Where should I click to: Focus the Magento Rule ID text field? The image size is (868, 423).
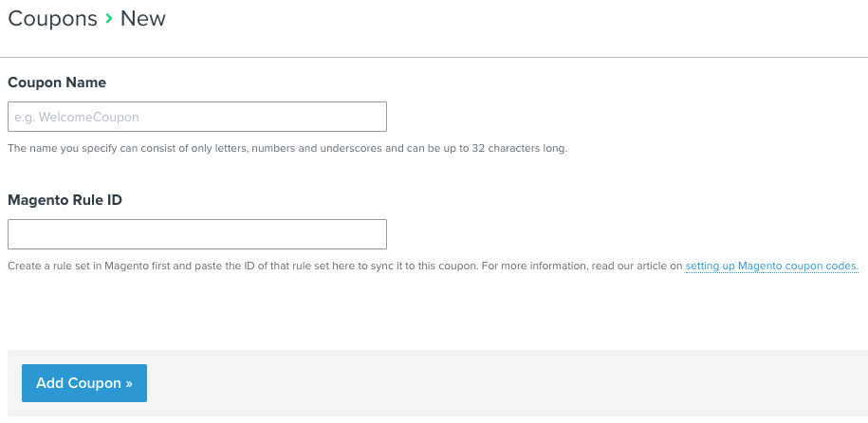point(196,234)
